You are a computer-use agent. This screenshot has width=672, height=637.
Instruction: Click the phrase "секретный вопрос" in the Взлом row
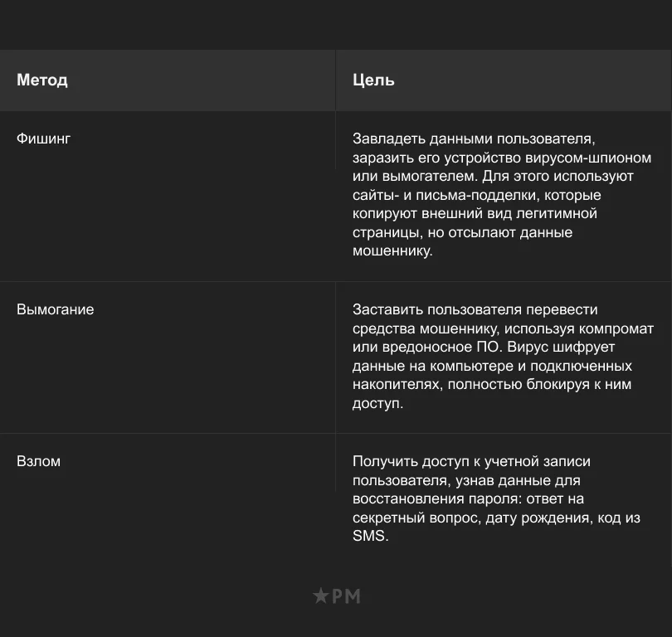click(408, 518)
